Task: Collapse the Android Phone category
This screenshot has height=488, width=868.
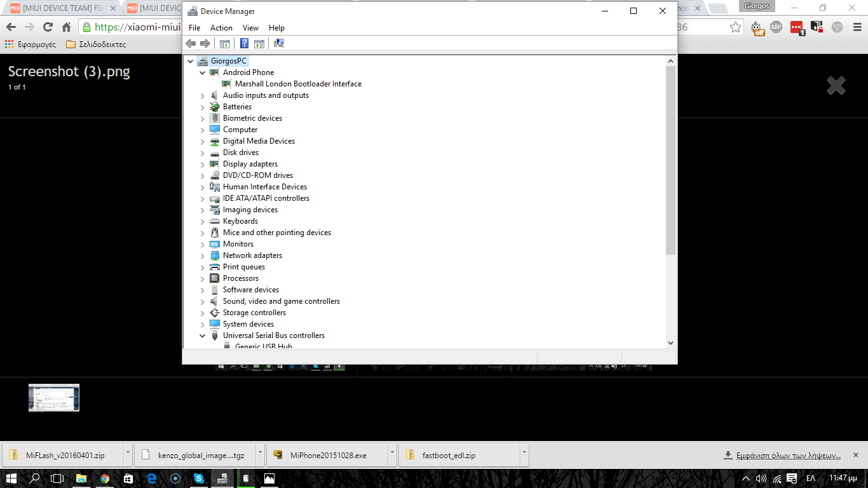Action: click(x=203, y=72)
